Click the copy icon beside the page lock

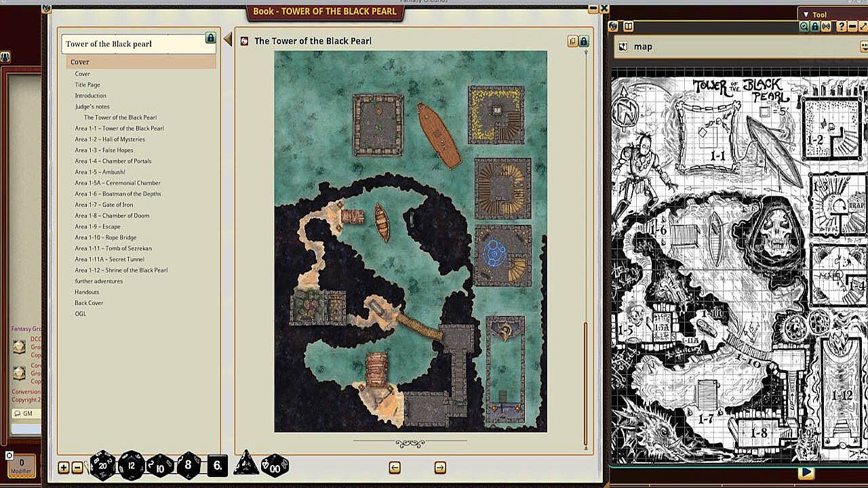[572, 41]
